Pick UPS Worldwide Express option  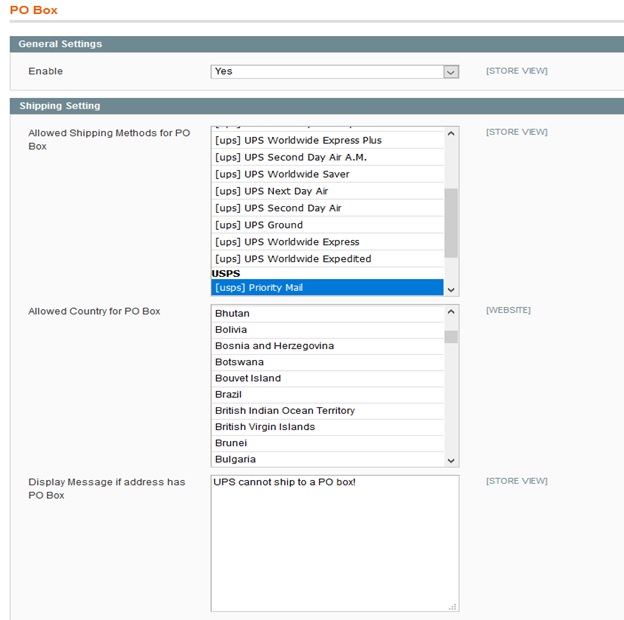[x=328, y=242]
